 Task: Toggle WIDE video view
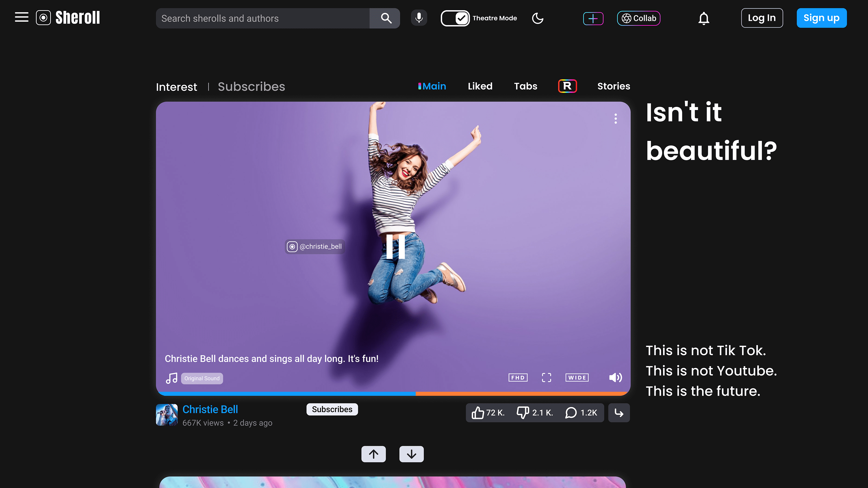577,377
